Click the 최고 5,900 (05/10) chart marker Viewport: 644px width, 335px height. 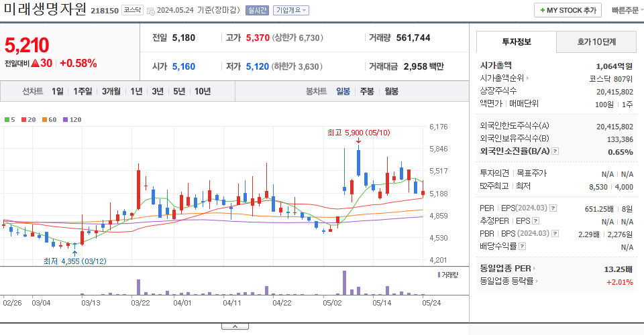point(358,133)
